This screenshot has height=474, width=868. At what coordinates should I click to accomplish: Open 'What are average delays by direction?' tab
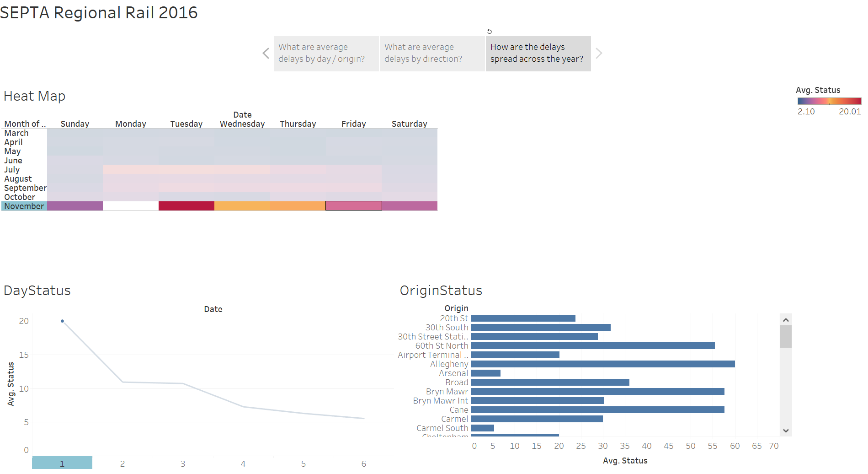tap(432, 54)
